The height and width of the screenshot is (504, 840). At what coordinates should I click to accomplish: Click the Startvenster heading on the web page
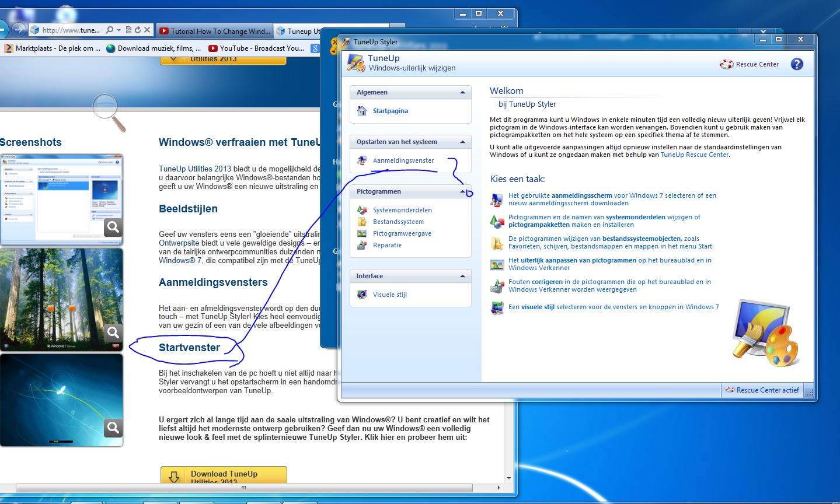189,348
